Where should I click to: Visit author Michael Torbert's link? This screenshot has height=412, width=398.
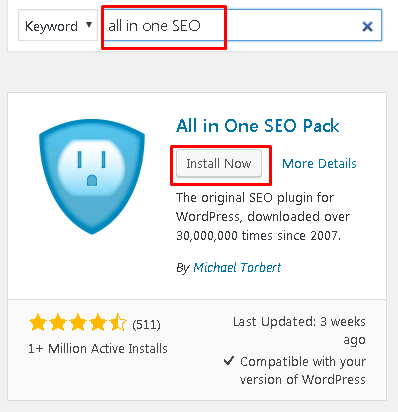point(237,267)
